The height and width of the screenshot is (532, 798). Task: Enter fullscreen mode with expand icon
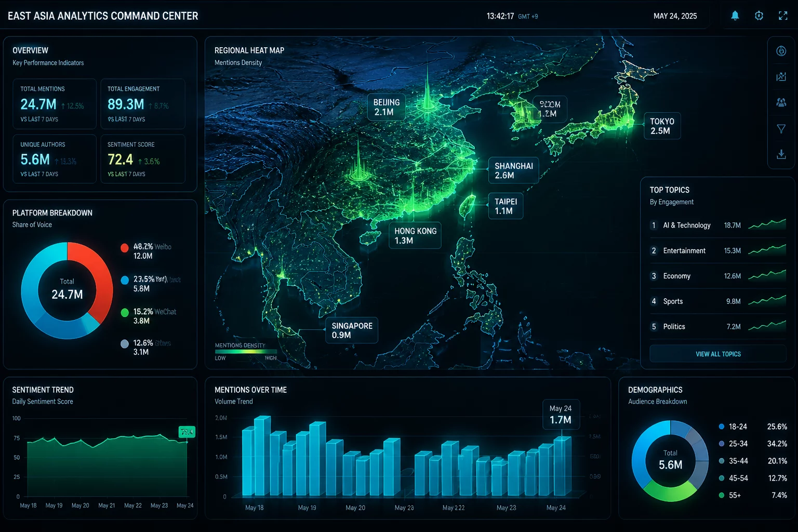(x=783, y=16)
